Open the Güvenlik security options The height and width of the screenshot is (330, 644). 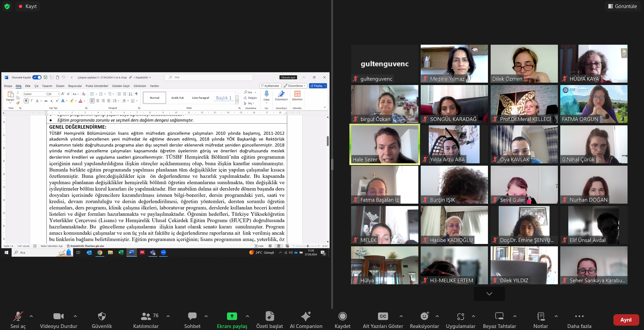click(x=102, y=320)
